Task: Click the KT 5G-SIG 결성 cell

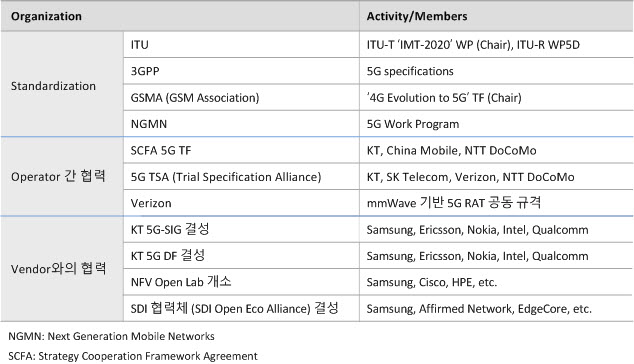Action: [x=241, y=229]
